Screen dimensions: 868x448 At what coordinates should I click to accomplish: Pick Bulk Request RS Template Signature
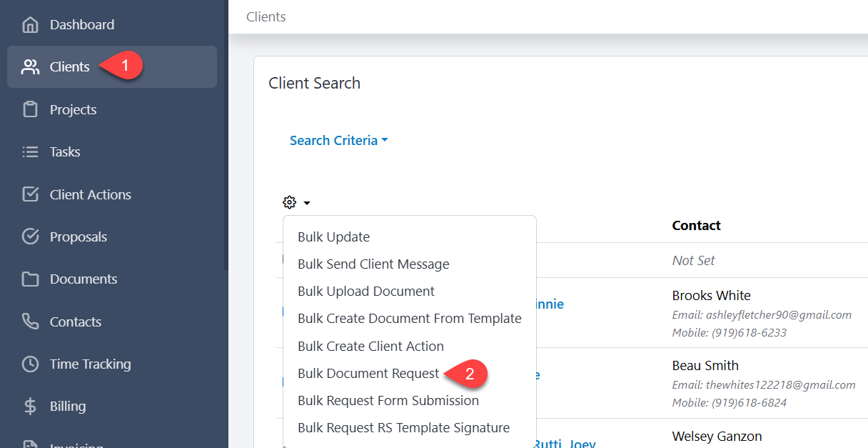[403, 428]
